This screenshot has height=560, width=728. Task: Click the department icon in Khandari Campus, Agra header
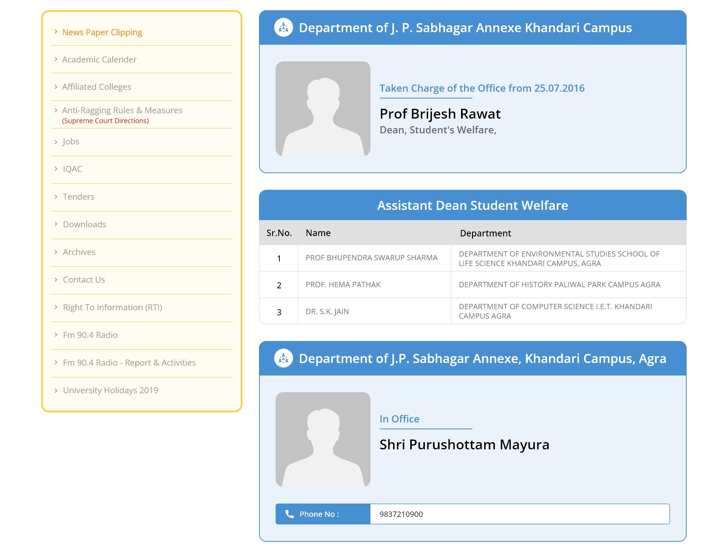pyautogui.click(x=284, y=358)
